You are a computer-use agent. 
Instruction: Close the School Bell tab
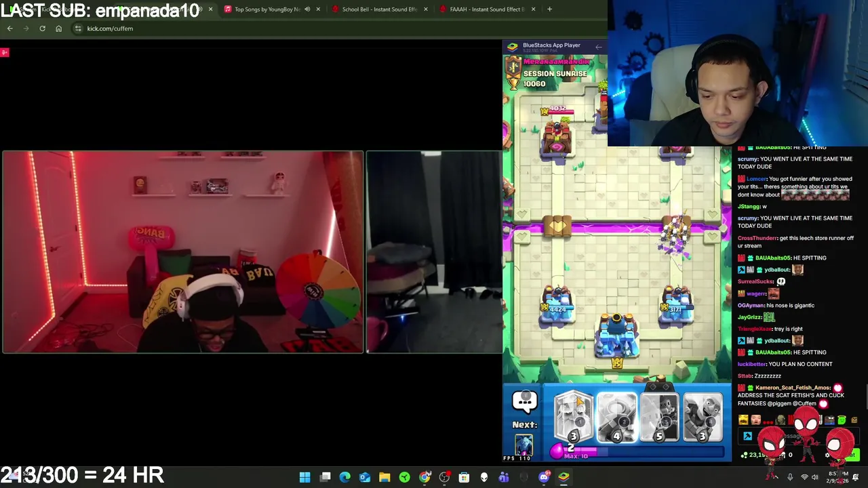426,9
